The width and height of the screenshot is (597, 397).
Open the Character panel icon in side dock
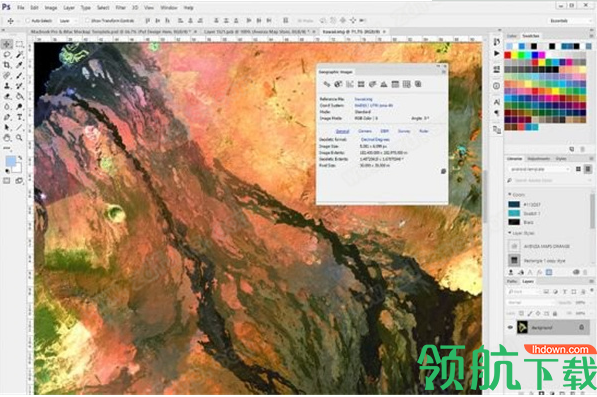click(496, 102)
